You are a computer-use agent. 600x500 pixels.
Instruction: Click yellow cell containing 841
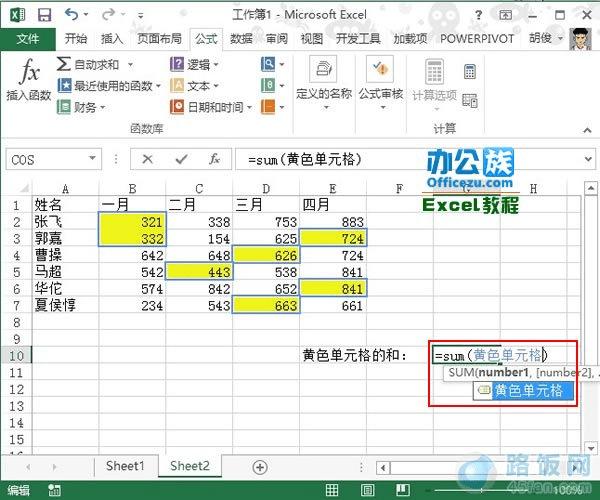333,288
